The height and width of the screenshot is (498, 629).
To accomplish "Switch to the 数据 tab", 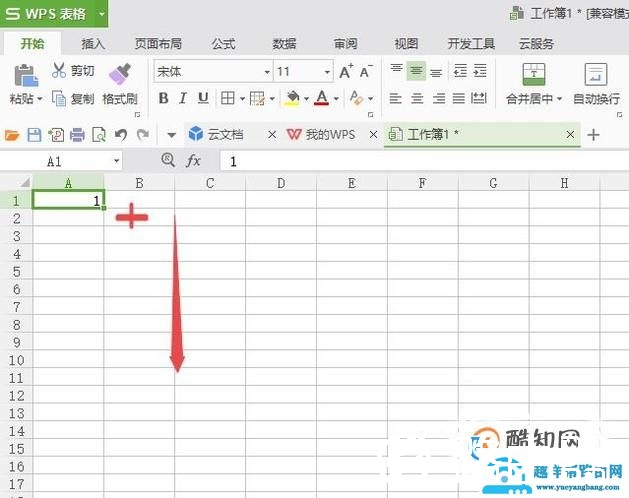I will (284, 43).
